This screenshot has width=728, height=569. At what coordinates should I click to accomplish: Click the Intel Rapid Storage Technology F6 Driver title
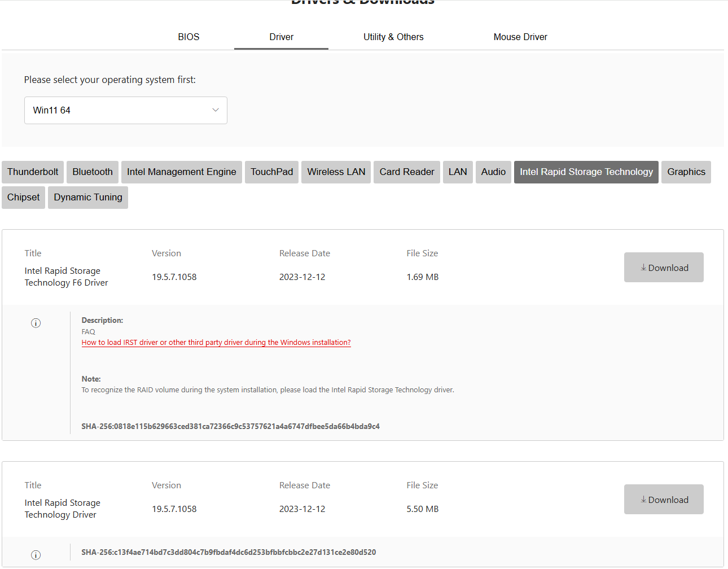(67, 277)
